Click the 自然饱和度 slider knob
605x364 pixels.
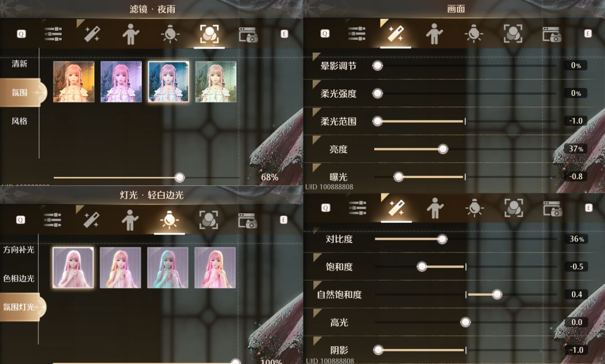497,295
